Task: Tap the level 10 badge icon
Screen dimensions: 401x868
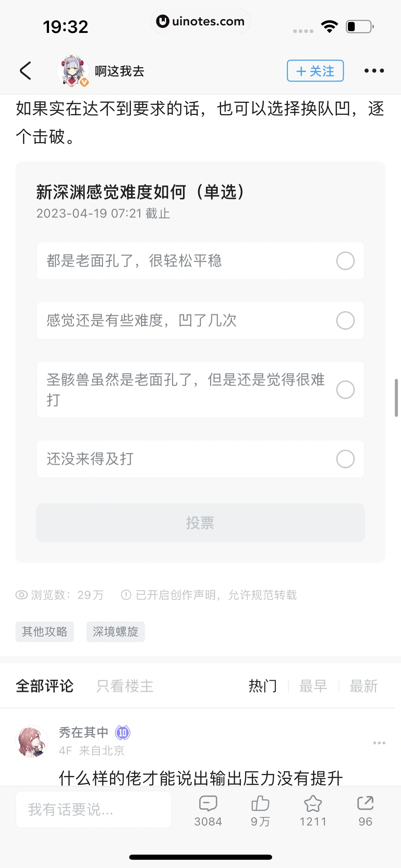Action: pos(123,733)
